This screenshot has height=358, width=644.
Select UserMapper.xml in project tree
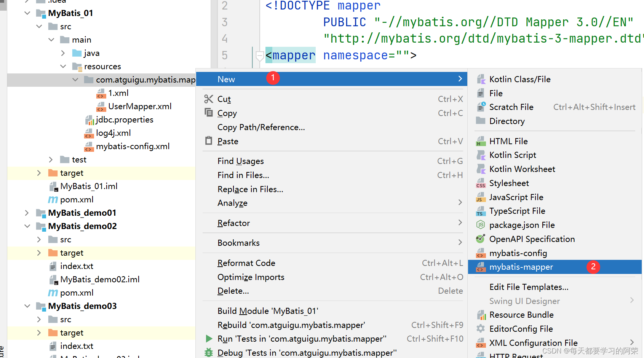click(x=140, y=107)
